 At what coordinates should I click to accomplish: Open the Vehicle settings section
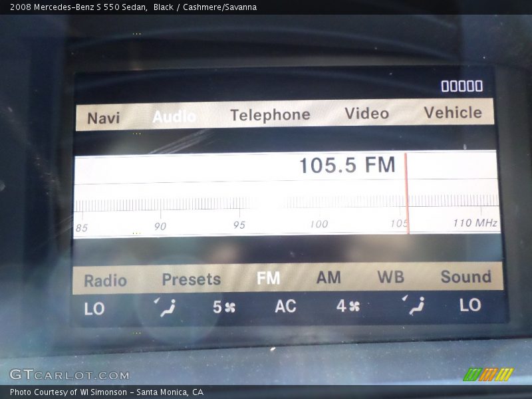(453, 112)
